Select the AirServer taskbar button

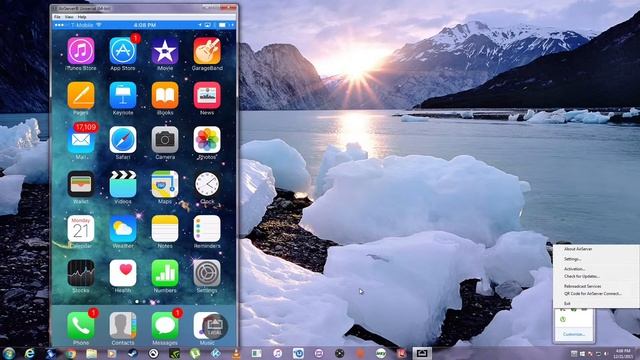tap(422, 353)
